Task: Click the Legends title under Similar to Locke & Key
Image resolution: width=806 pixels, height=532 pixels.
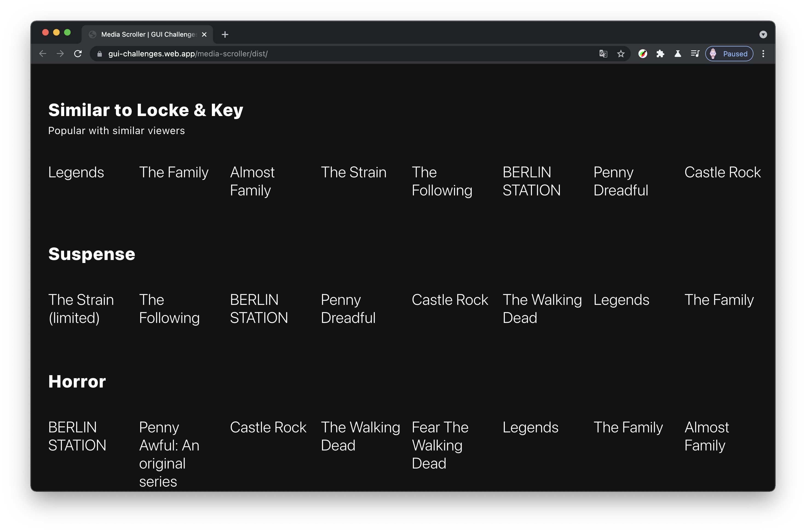Action: [76, 172]
